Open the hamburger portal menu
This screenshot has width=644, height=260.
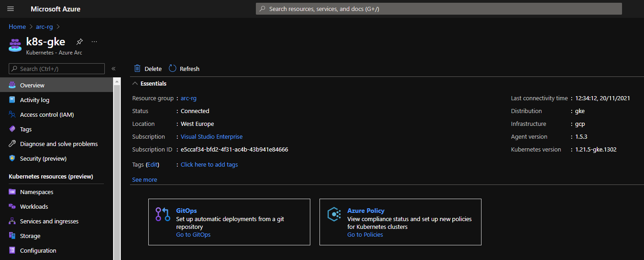point(11,9)
